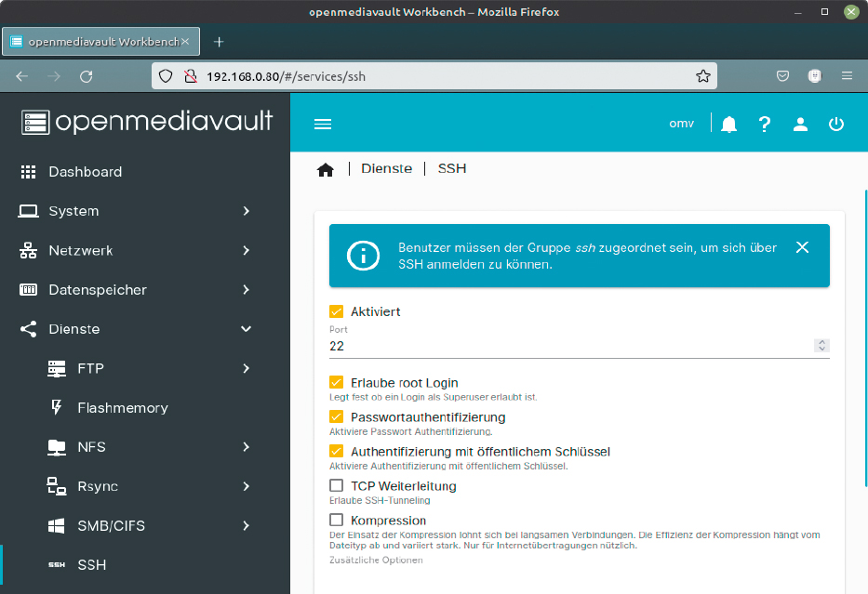Close the openmediavault Workbench tab

tap(185, 42)
